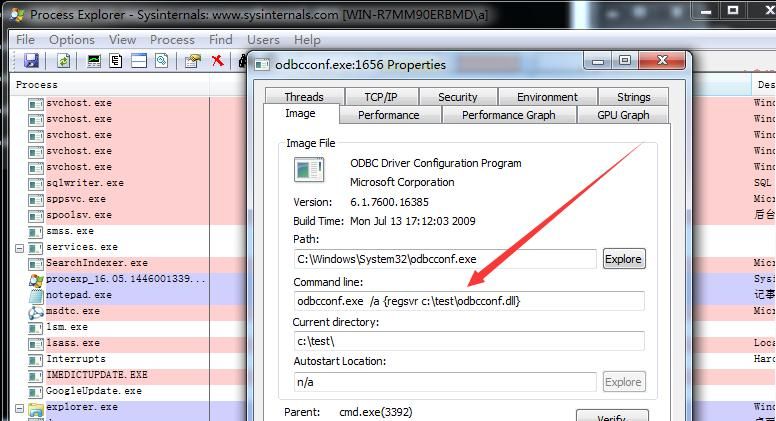
Task: Open the Users menu
Action: tap(263, 40)
